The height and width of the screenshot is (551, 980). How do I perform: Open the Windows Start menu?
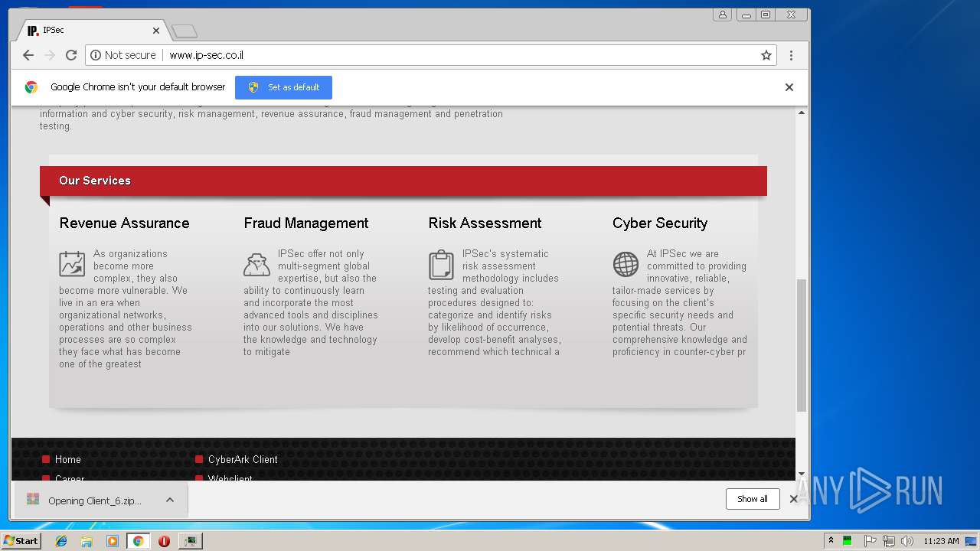pos(21,540)
